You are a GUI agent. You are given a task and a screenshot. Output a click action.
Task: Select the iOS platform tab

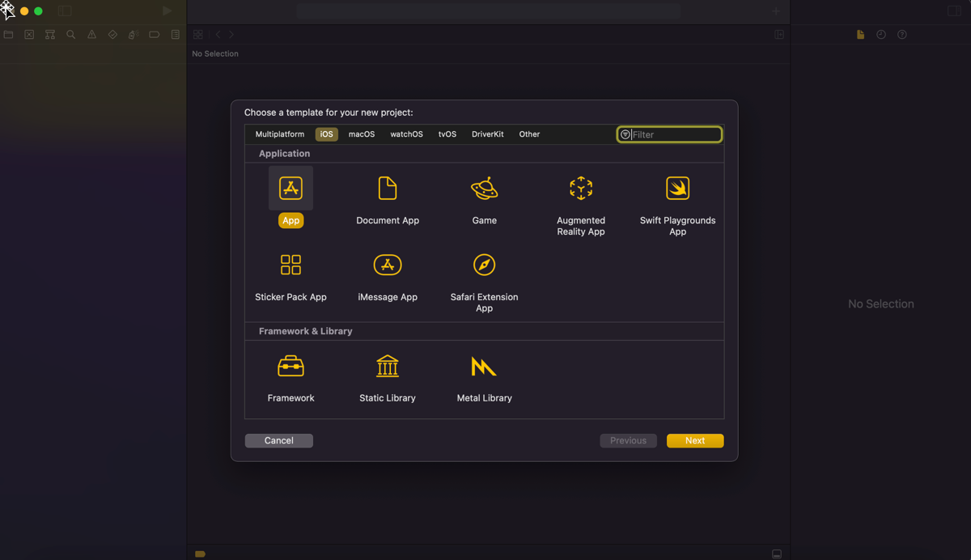326,134
